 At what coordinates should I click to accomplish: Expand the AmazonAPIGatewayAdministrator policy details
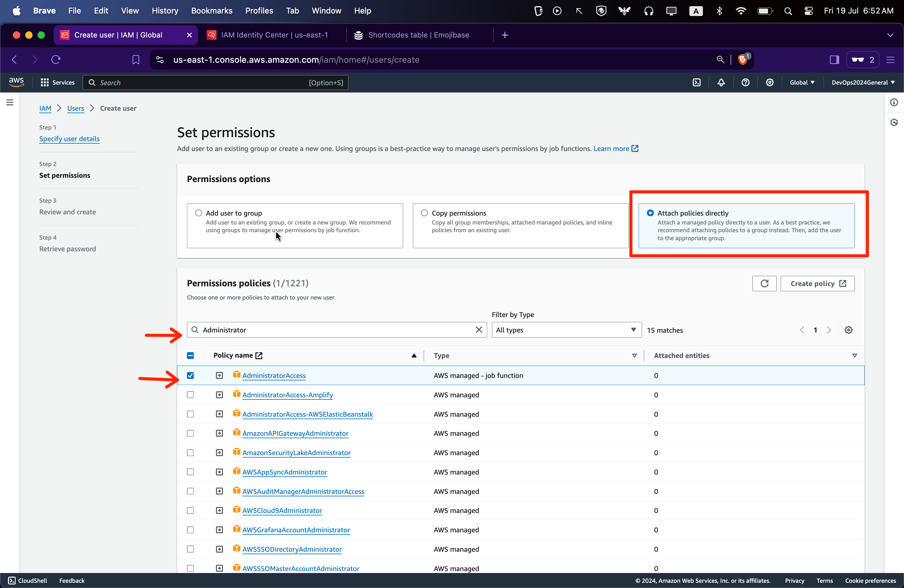220,433
